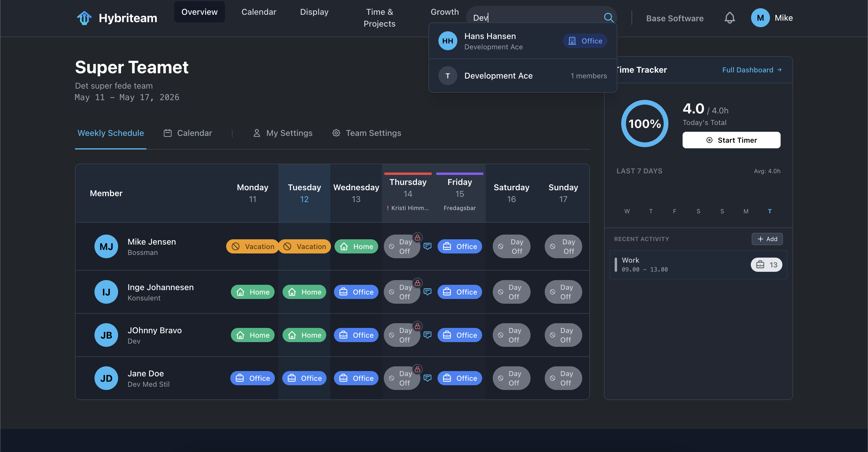Open Mike Jensen's Thursday comment icon

coord(427,246)
